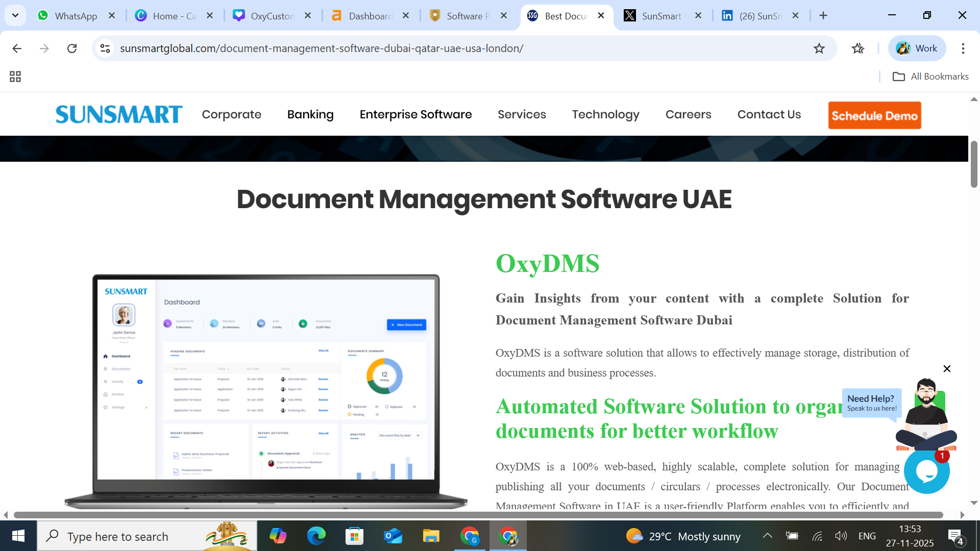Viewport: 980px width, 551px height.
Task: Click the scroll up arrow
Action: pyautogui.click(x=974, y=99)
